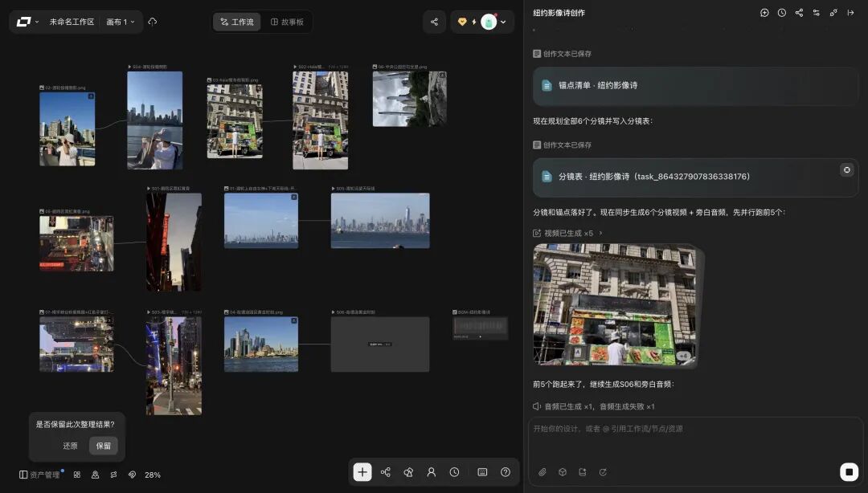Share the canvas from the top toolbar
The height and width of the screenshot is (493, 868).
point(435,22)
